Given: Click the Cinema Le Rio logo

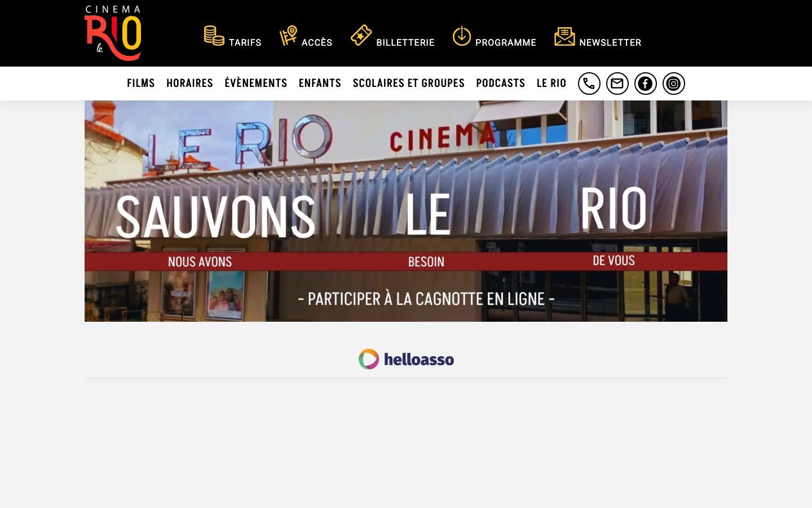Looking at the screenshot, I should 113,33.
